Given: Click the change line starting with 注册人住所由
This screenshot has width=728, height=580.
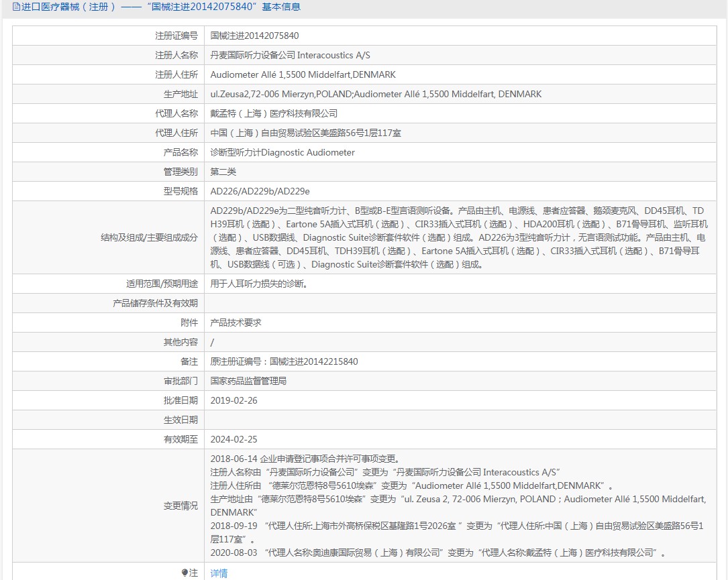Looking at the screenshot, I should coord(412,486).
